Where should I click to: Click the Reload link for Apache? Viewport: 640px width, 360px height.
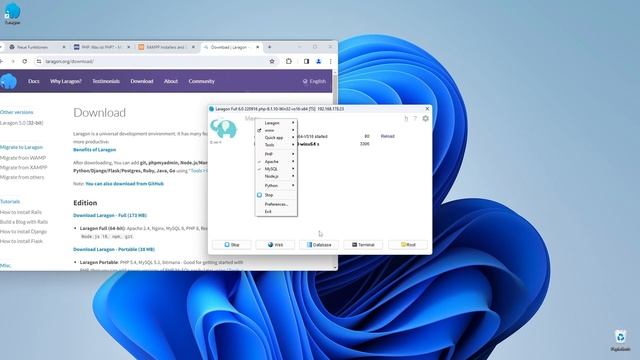coord(387,136)
